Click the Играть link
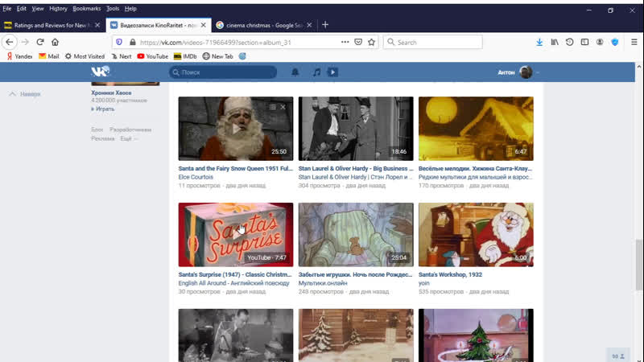 pyautogui.click(x=103, y=109)
